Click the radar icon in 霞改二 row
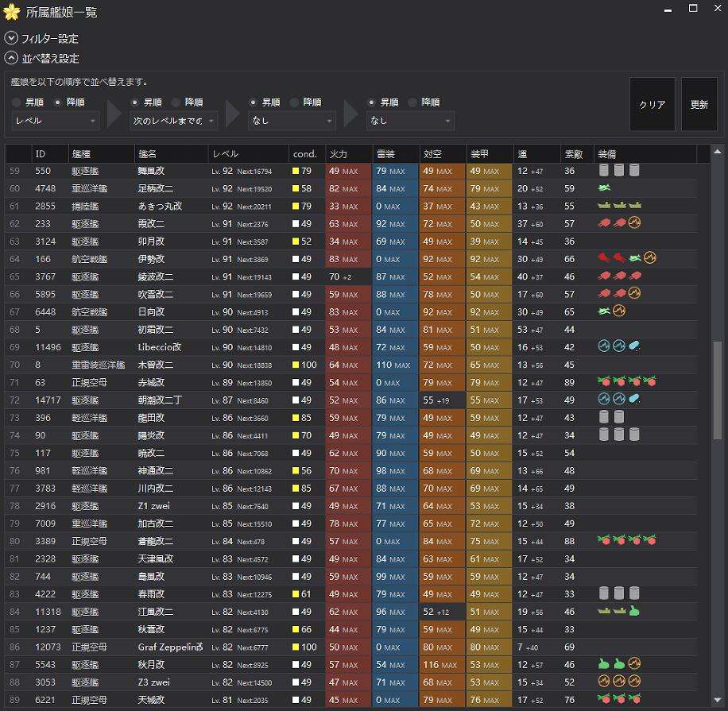Viewport: 728px width, 711px height. point(635,222)
